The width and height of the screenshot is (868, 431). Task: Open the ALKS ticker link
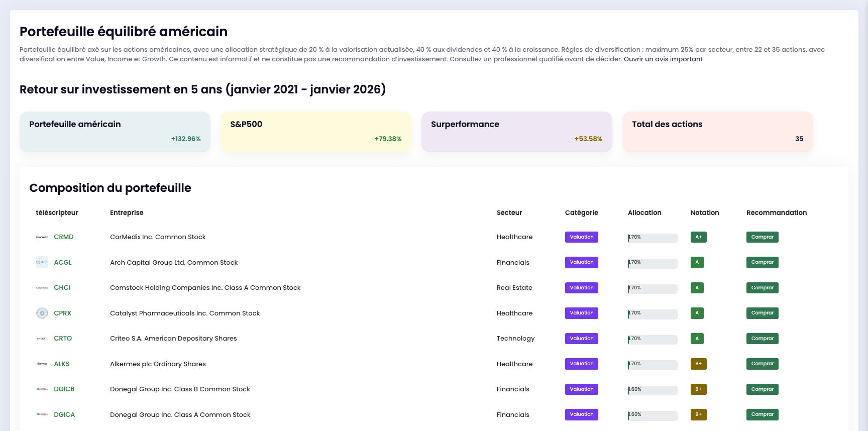tap(62, 364)
